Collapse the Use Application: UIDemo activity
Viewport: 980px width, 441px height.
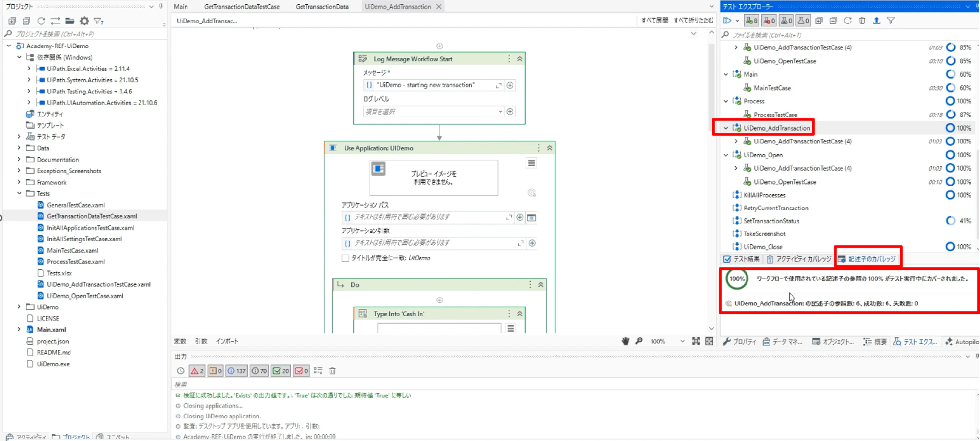point(550,148)
